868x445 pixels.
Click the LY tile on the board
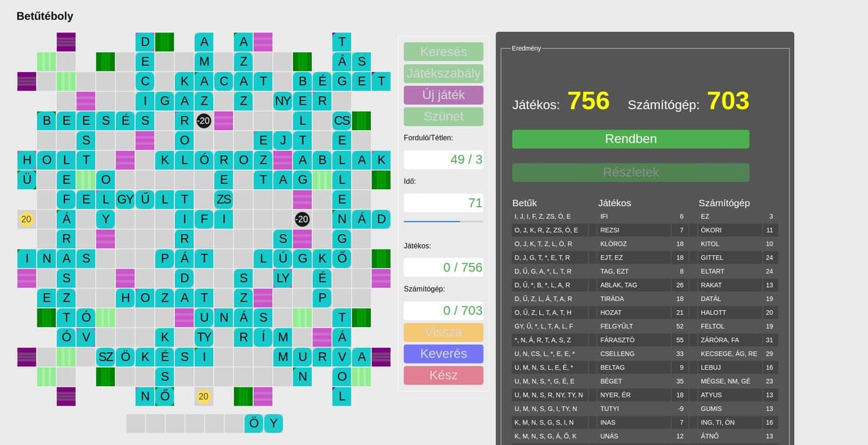(x=283, y=278)
